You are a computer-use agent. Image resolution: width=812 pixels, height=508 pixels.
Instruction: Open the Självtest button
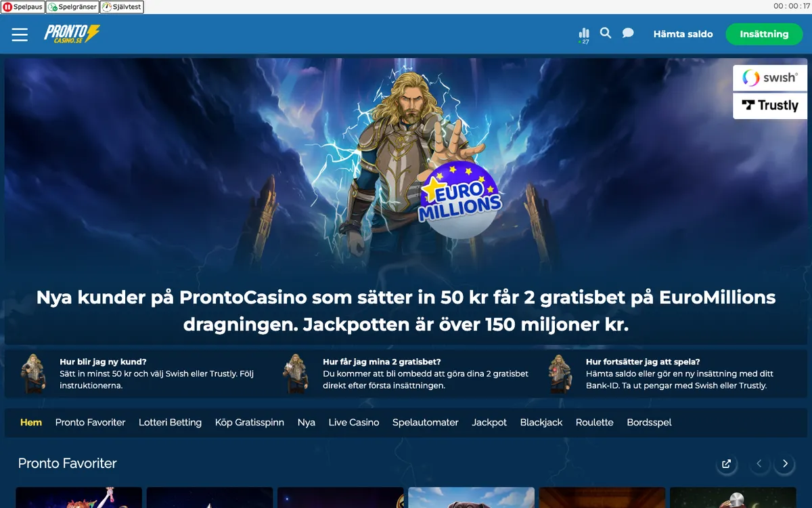click(122, 7)
